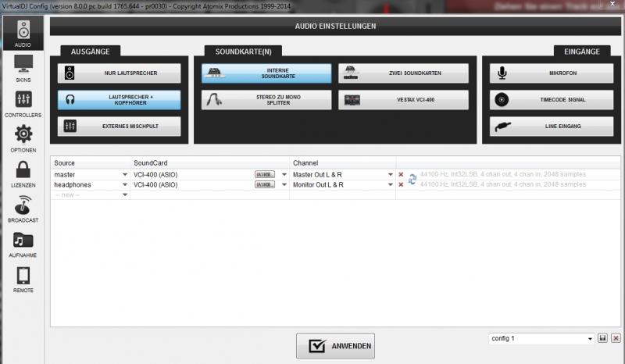Select Nur Lautsprecher output
This screenshot has width=625, height=364.
[119, 73]
